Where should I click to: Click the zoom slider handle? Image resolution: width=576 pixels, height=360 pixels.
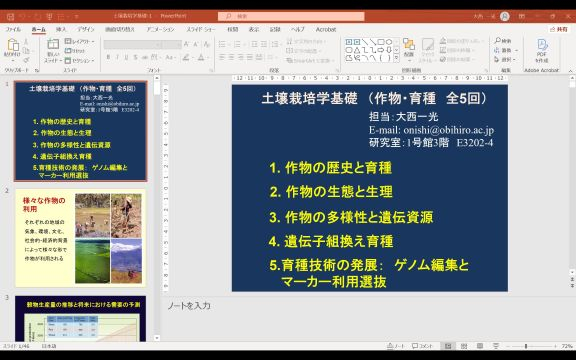[x=526, y=346]
